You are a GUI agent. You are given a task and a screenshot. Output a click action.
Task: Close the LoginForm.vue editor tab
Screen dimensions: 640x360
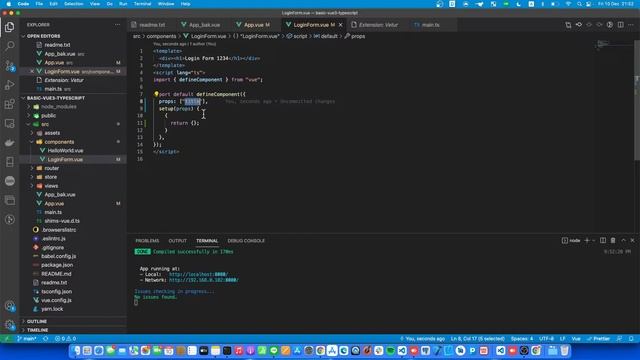340,25
